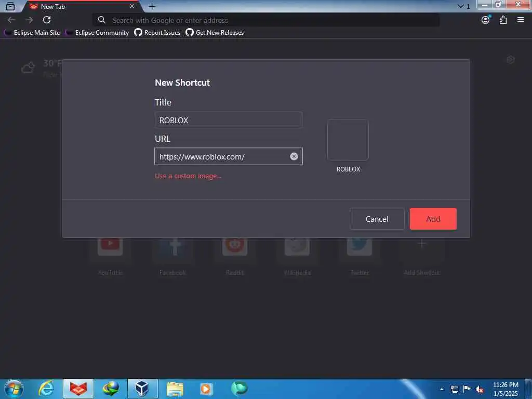The height and width of the screenshot is (399, 532).
Task: Go back with the back arrow
Action: tap(11, 20)
